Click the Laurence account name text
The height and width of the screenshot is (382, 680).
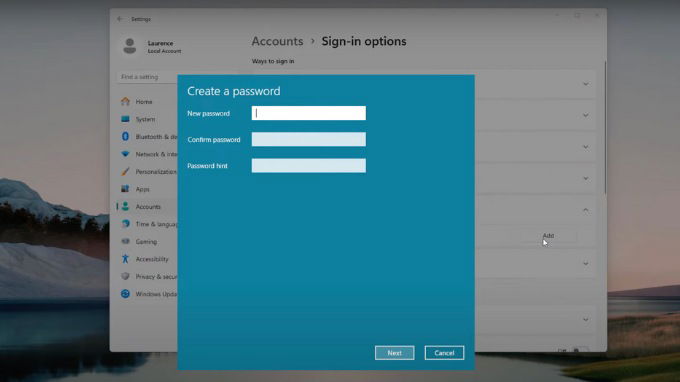pos(160,43)
